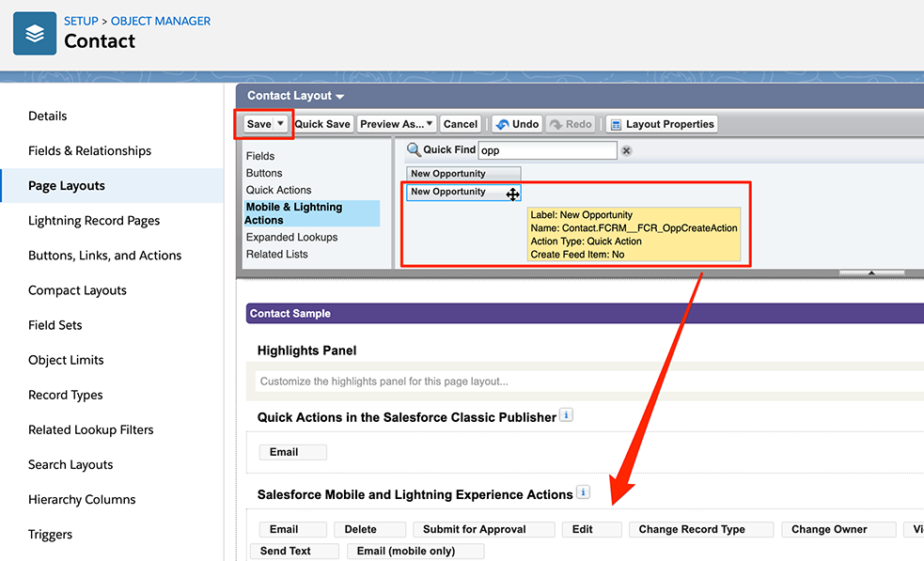This screenshot has height=561, width=924.
Task: Select Fields palette category
Action: click(259, 156)
